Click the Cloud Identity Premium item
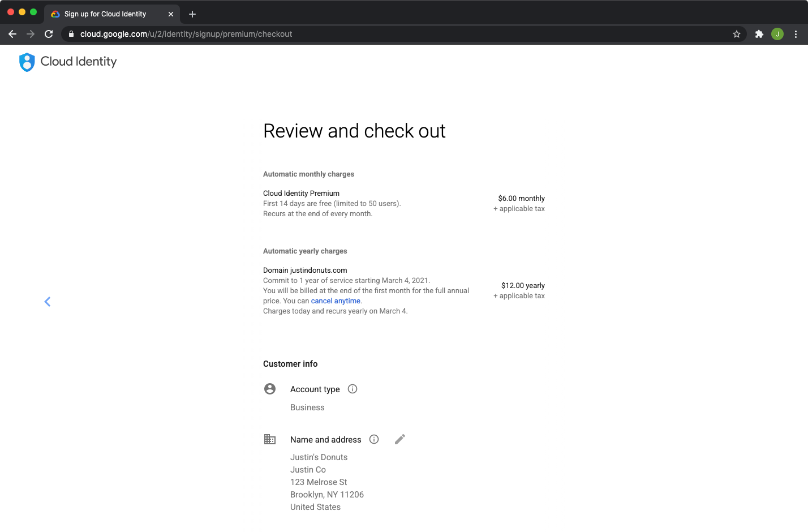The height and width of the screenshot is (532, 808). pyautogui.click(x=301, y=194)
